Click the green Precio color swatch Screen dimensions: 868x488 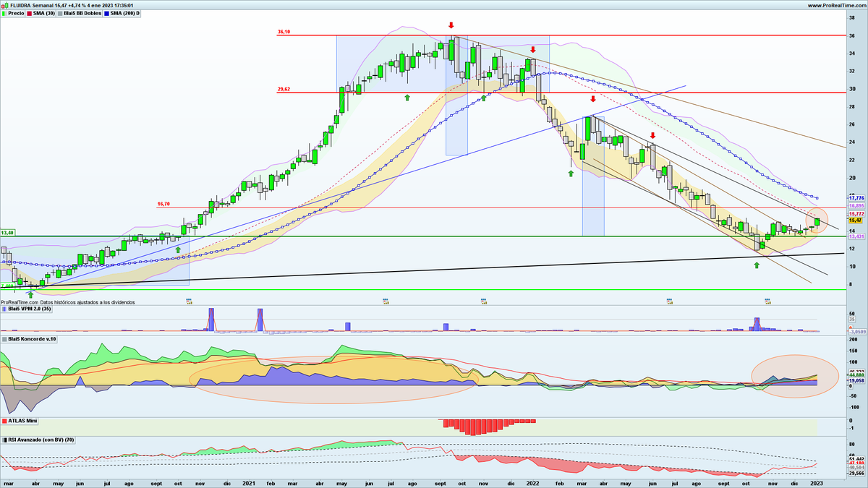click(x=5, y=13)
